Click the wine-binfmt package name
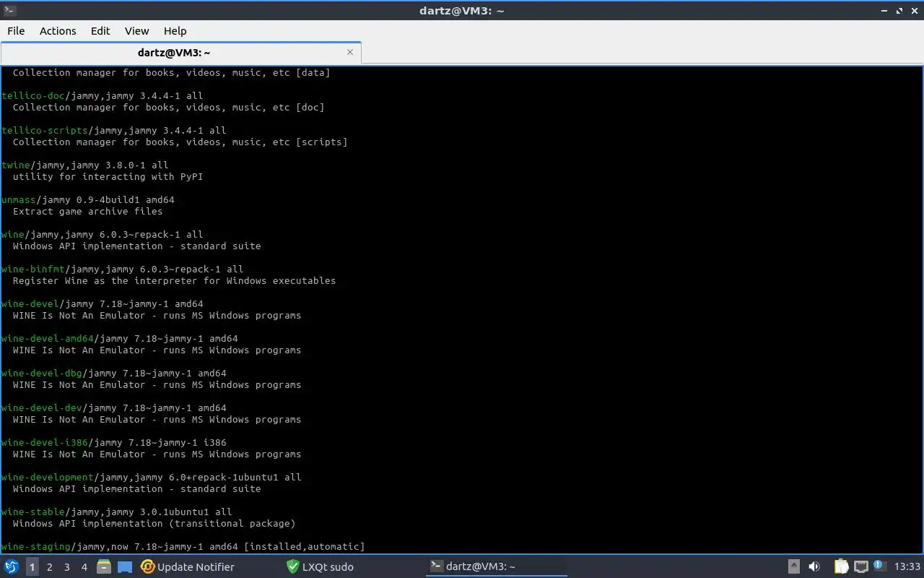Image resolution: width=924 pixels, height=578 pixels. 33,269
